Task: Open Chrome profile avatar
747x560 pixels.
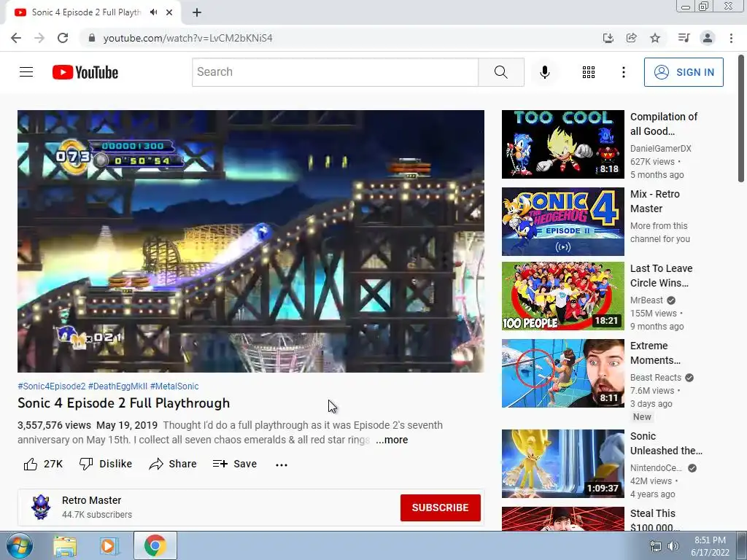Action: tap(708, 38)
